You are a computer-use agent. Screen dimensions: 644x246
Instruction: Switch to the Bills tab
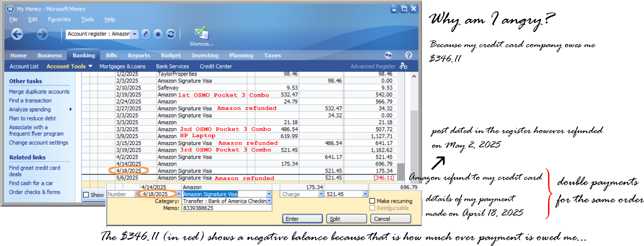(x=111, y=55)
